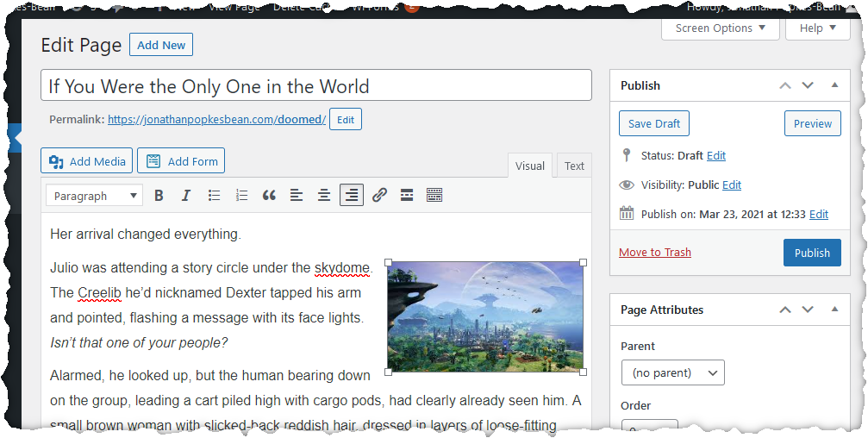
Task: Switch to the Visual editor tab
Action: (530, 166)
